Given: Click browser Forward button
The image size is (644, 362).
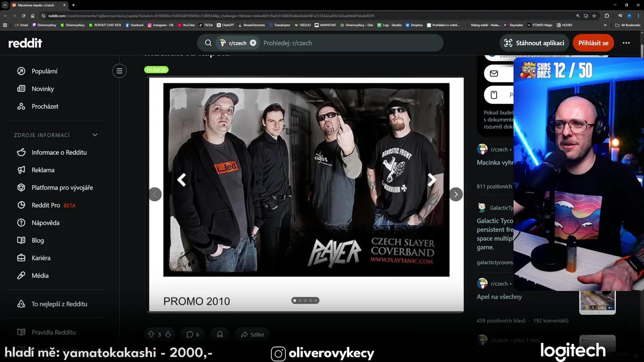Looking at the screenshot, I should click(15, 16).
